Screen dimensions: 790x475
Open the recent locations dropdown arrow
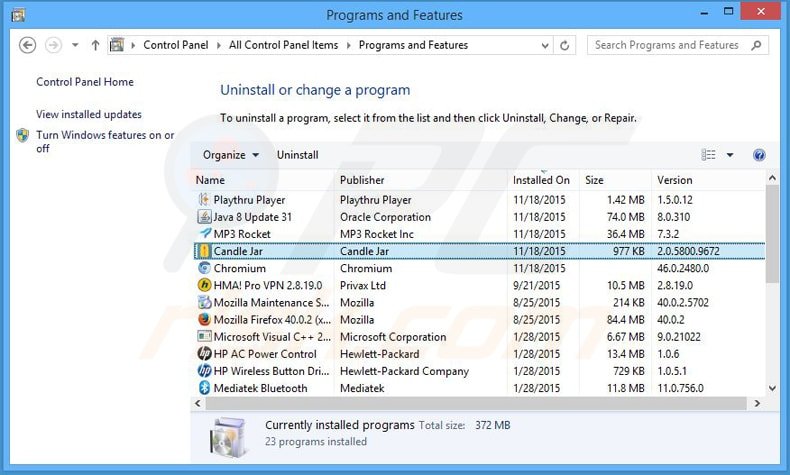tap(75, 45)
